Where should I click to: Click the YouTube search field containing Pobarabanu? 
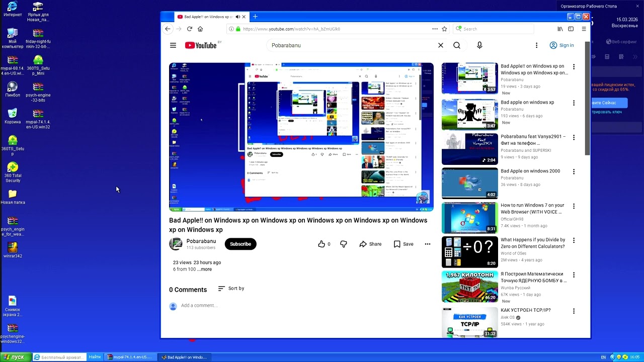click(x=352, y=45)
